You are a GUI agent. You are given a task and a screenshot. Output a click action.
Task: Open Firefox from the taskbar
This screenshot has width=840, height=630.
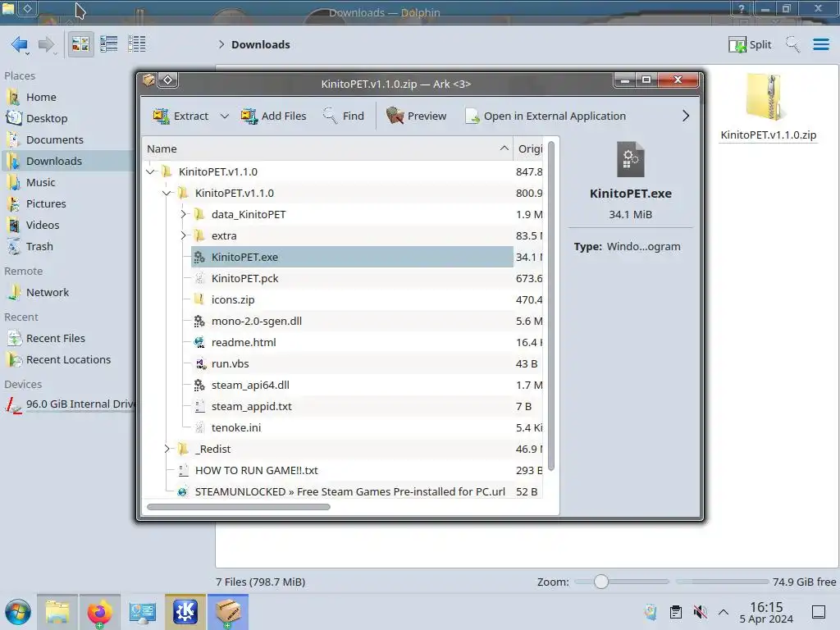point(99,612)
